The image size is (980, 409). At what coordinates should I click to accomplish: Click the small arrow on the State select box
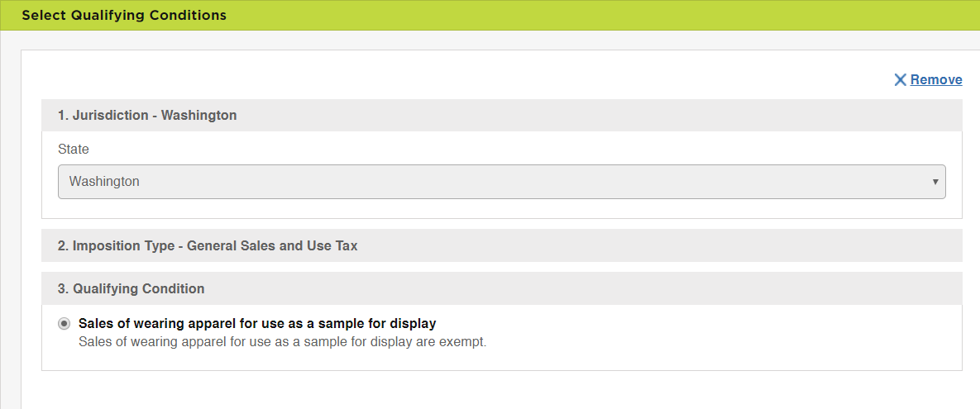[935, 182]
